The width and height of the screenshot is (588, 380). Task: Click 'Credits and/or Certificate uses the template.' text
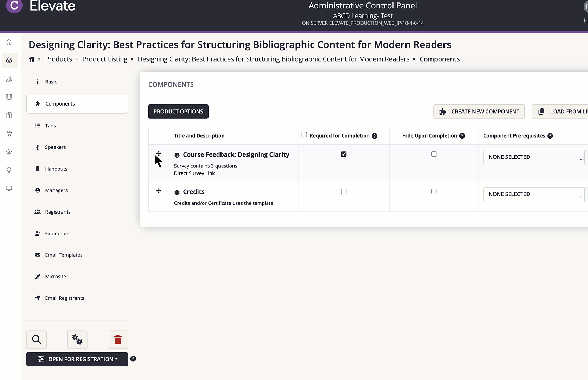(x=224, y=203)
